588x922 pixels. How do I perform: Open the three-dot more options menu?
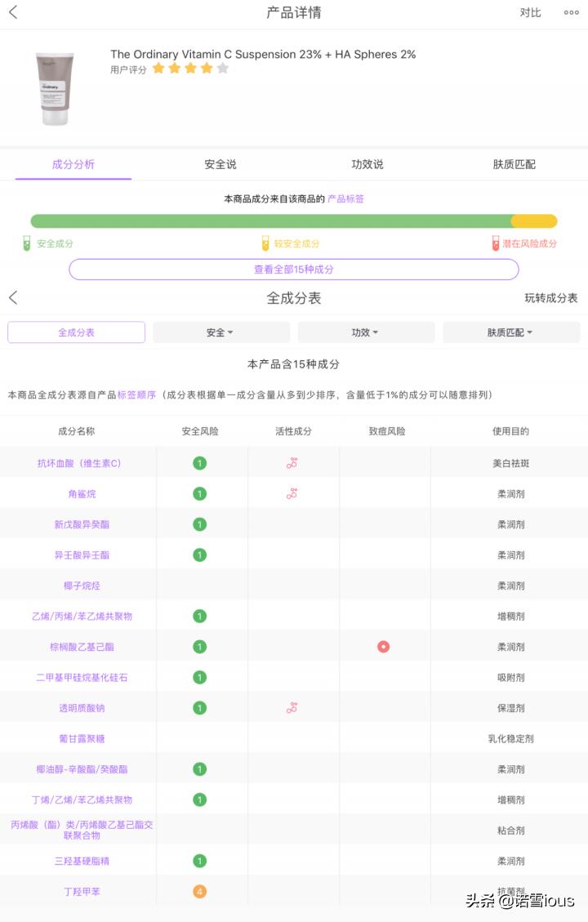pos(571,12)
